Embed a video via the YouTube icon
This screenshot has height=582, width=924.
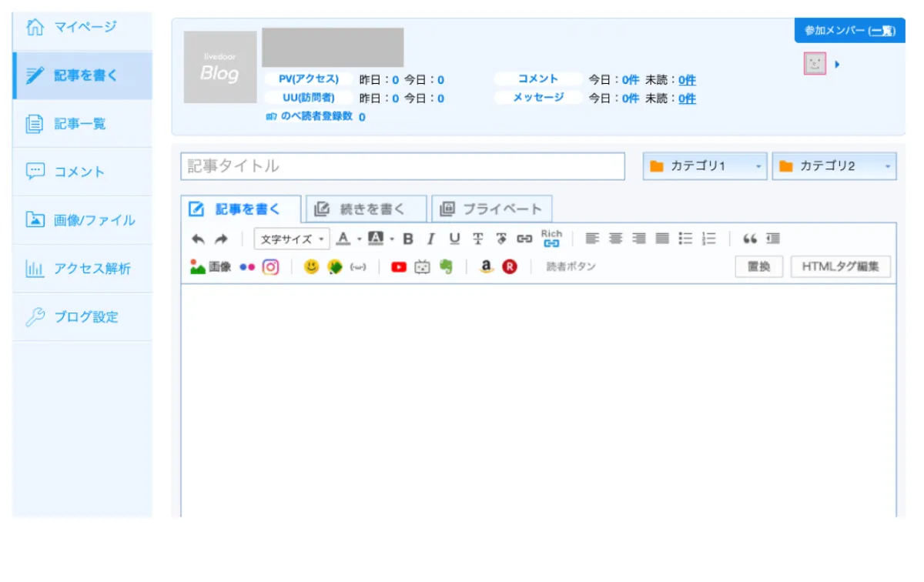pos(399,267)
